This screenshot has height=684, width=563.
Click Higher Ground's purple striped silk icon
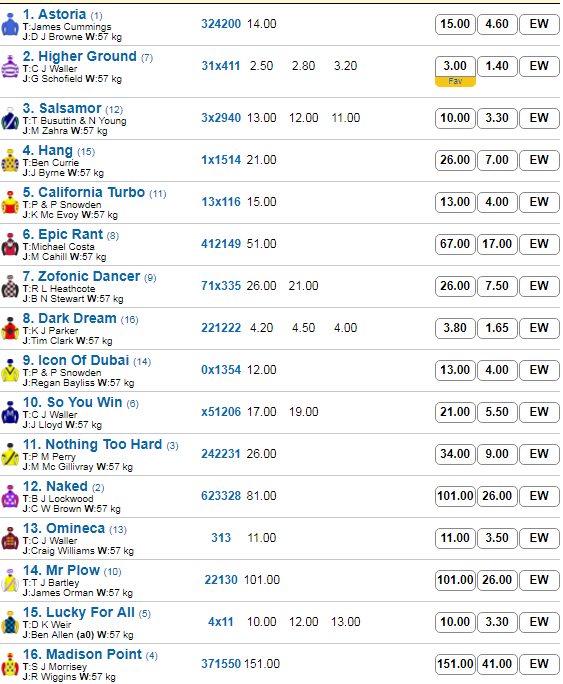click(x=10, y=67)
